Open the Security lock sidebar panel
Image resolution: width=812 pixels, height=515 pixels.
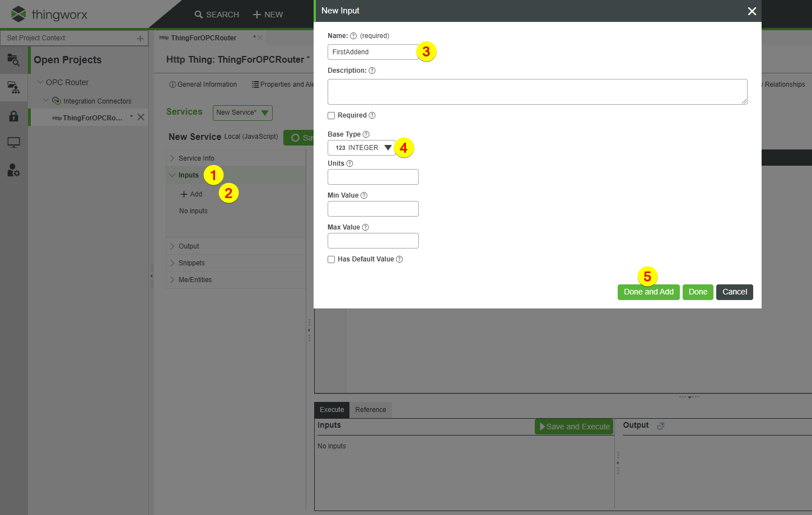coord(14,116)
